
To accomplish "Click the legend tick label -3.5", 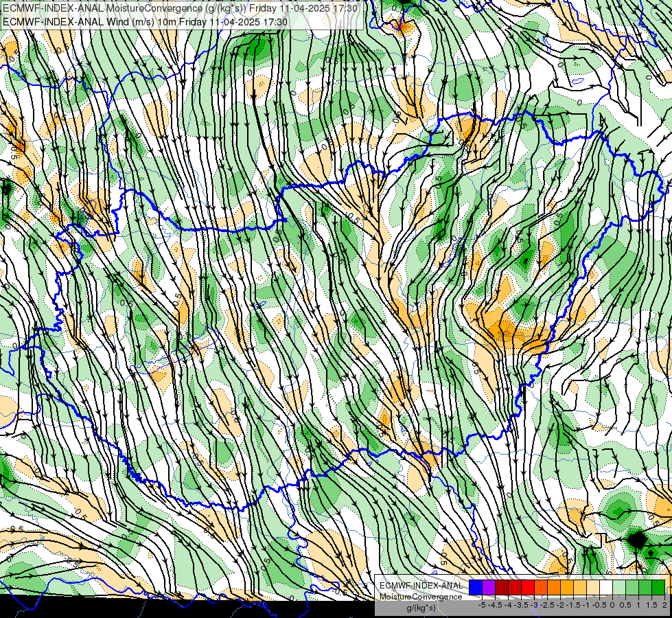I will [522, 605].
